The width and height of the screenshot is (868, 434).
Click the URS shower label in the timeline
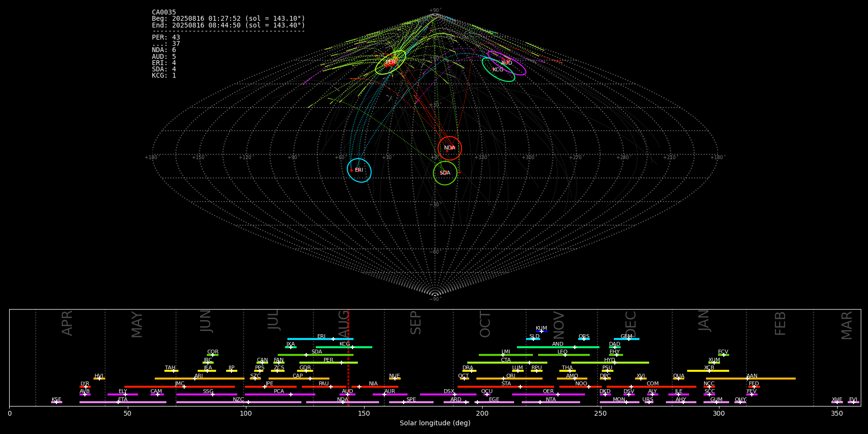click(x=648, y=400)
